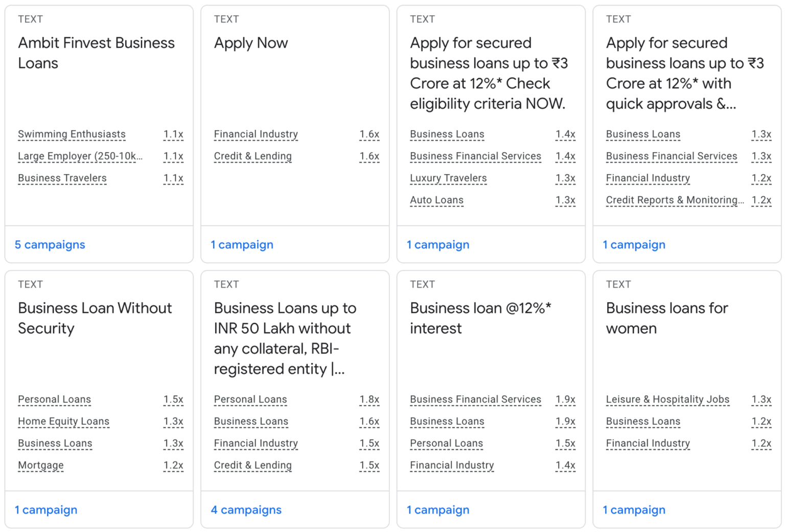
Task: Click 'Apply Now' text asset card title
Action: [x=251, y=43]
